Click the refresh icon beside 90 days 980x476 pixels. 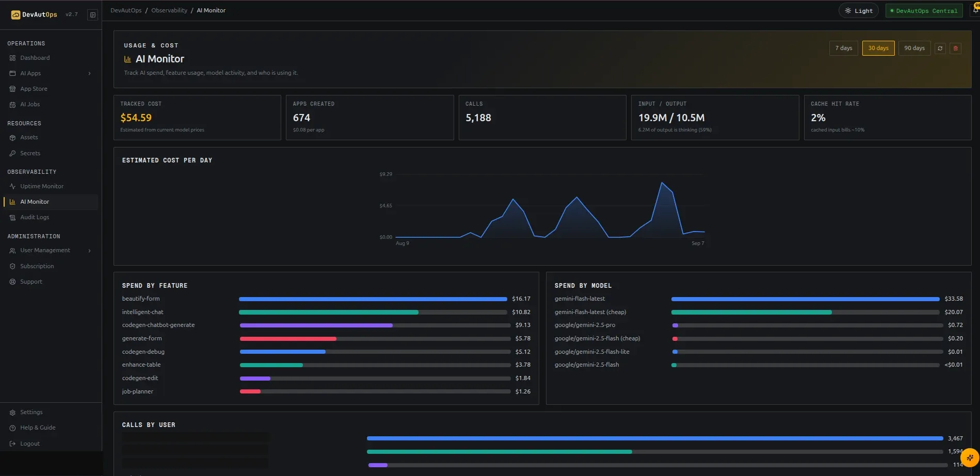[x=940, y=48]
